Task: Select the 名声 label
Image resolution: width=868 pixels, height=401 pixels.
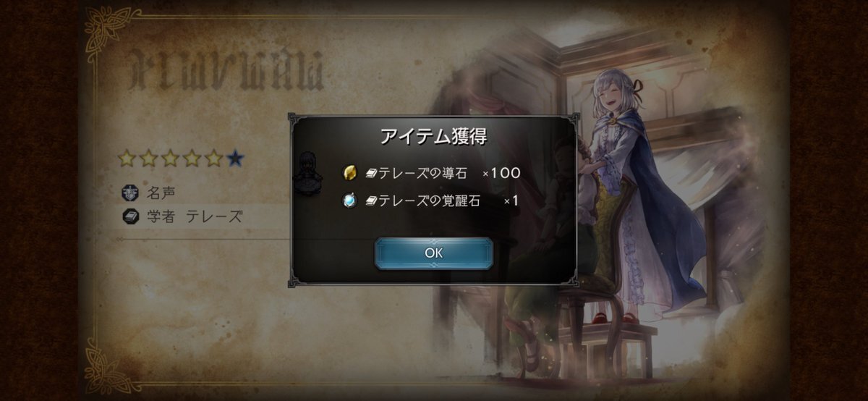Action: point(161,194)
